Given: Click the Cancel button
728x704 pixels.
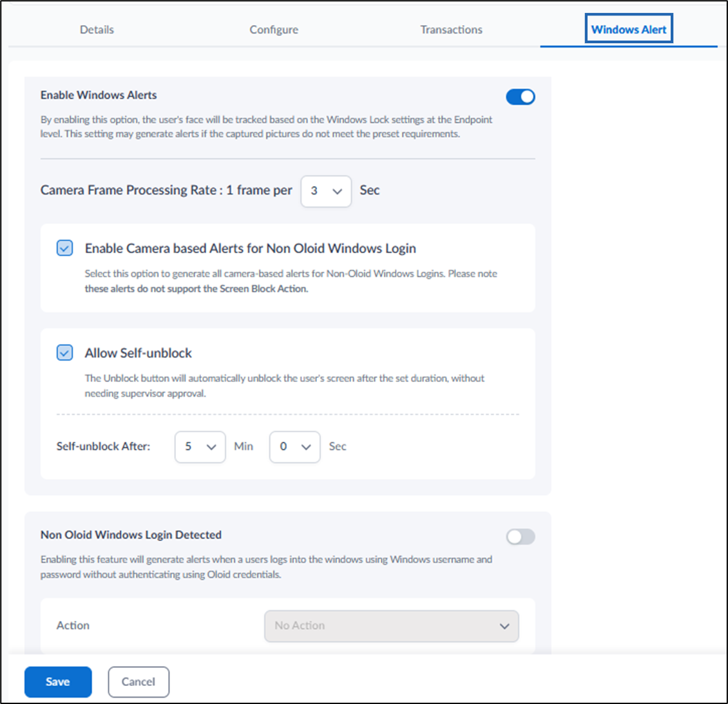Looking at the screenshot, I should (x=139, y=681).
